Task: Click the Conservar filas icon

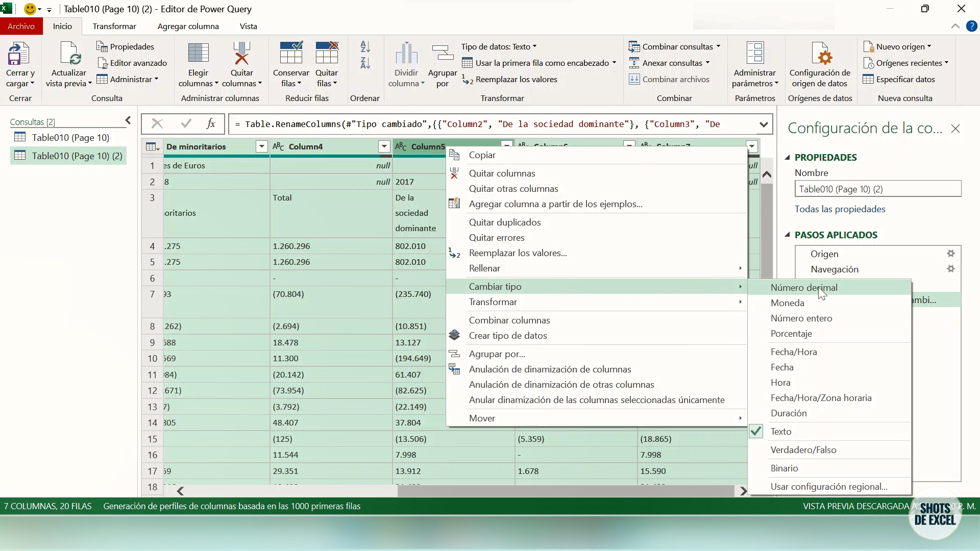Action: click(x=291, y=54)
